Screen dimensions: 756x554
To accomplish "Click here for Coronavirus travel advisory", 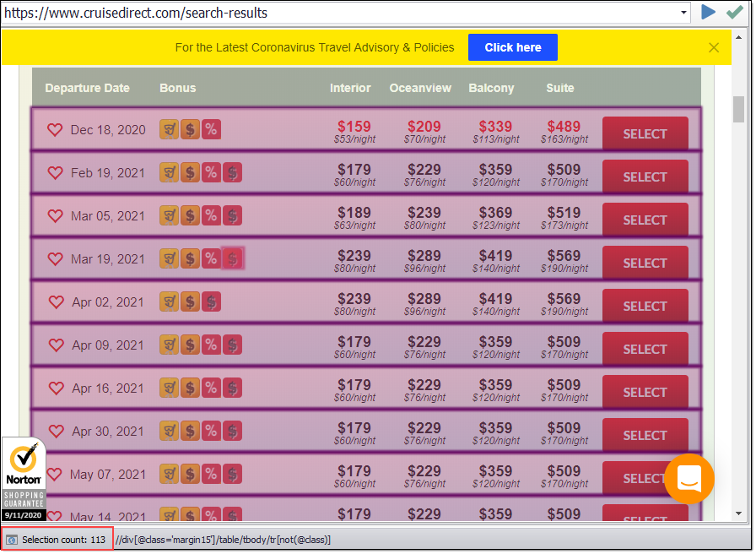I will [512, 46].
